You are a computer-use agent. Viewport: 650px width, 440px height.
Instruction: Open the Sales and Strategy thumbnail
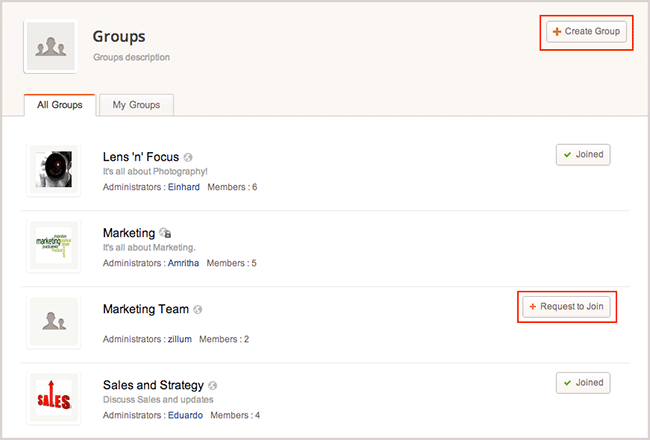pos(55,397)
